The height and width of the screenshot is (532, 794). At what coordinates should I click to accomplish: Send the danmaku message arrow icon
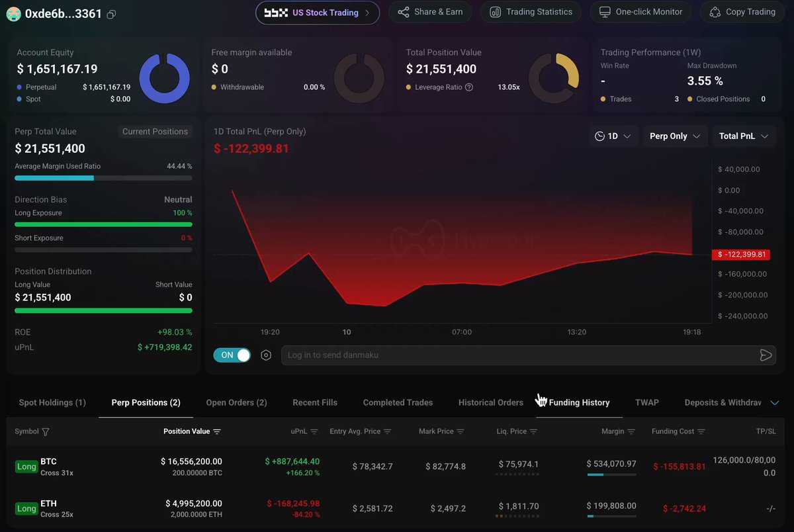(766, 355)
